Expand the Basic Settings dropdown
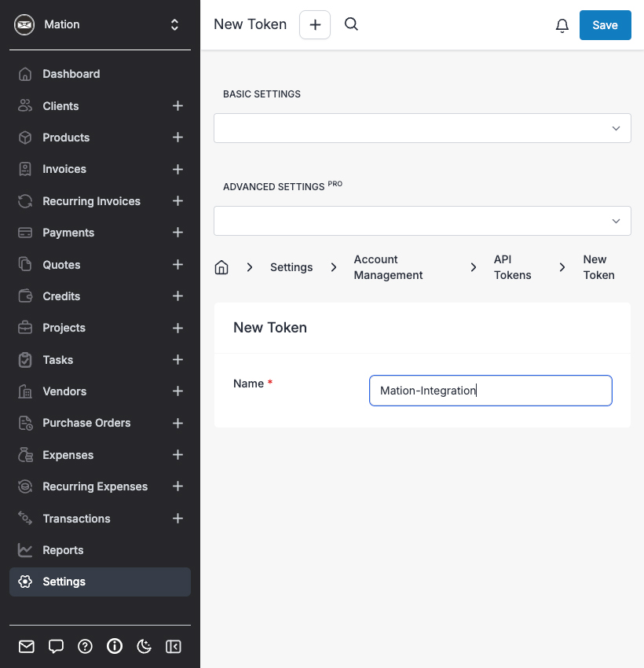The height and width of the screenshot is (668, 644). [x=423, y=128]
